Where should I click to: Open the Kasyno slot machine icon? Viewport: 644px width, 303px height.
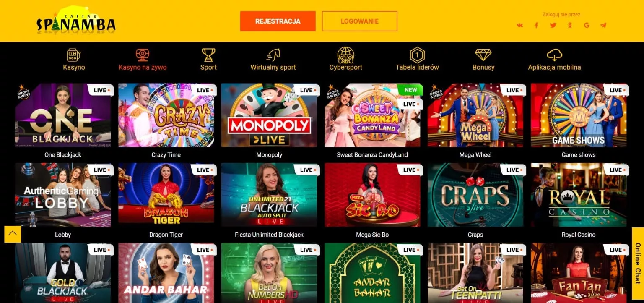coord(74,55)
